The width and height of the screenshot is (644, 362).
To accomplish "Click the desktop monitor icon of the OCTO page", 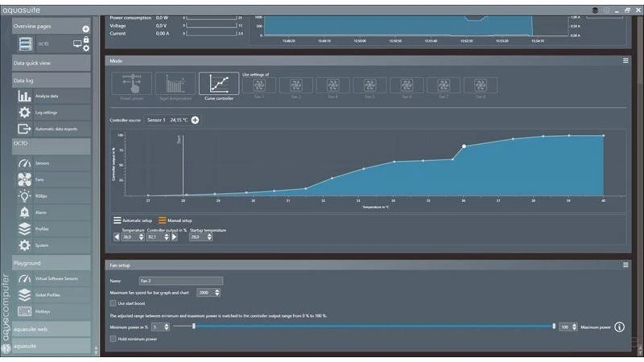I will pos(77,43).
